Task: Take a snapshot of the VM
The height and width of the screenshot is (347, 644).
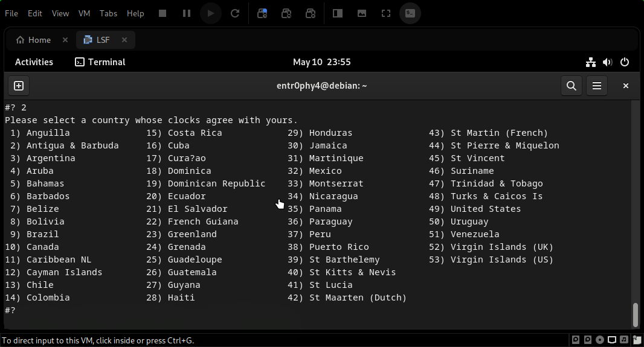Action: pos(262,13)
